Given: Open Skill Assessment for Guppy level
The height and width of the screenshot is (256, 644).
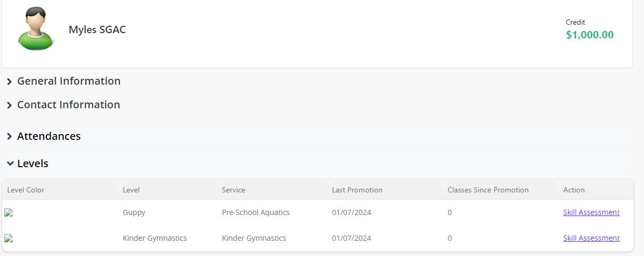Looking at the screenshot, I should coord(591,212).
